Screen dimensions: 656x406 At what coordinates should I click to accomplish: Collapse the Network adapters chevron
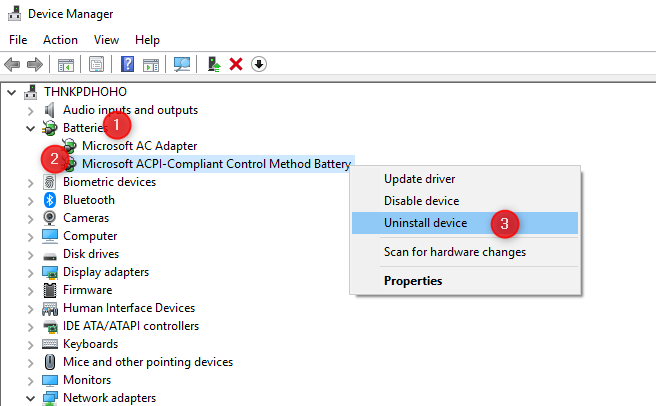click(31, 398)
